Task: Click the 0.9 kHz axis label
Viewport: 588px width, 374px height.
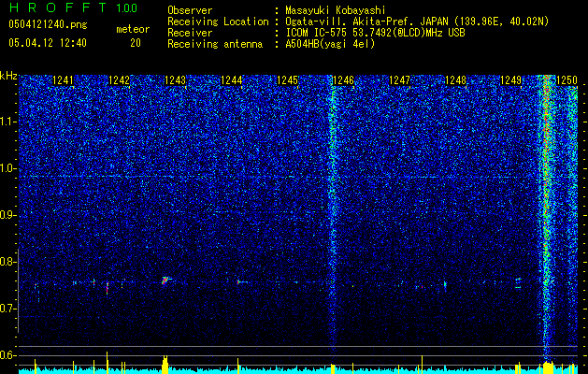Action: click(8, 215)
